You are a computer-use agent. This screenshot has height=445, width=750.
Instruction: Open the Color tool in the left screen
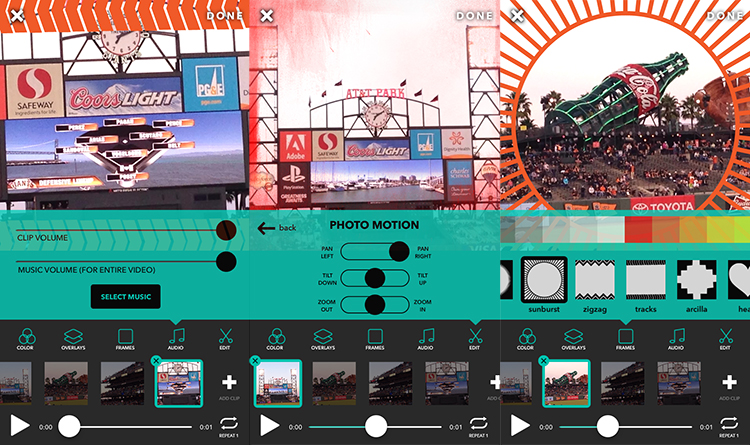(25, 339)
